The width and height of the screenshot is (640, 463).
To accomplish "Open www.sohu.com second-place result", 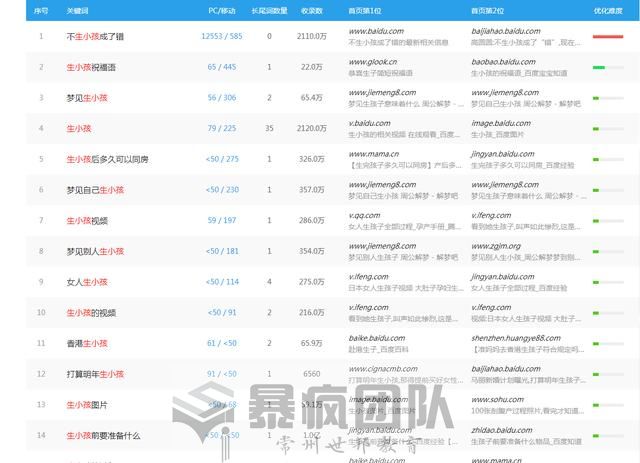I will point(497,399).
